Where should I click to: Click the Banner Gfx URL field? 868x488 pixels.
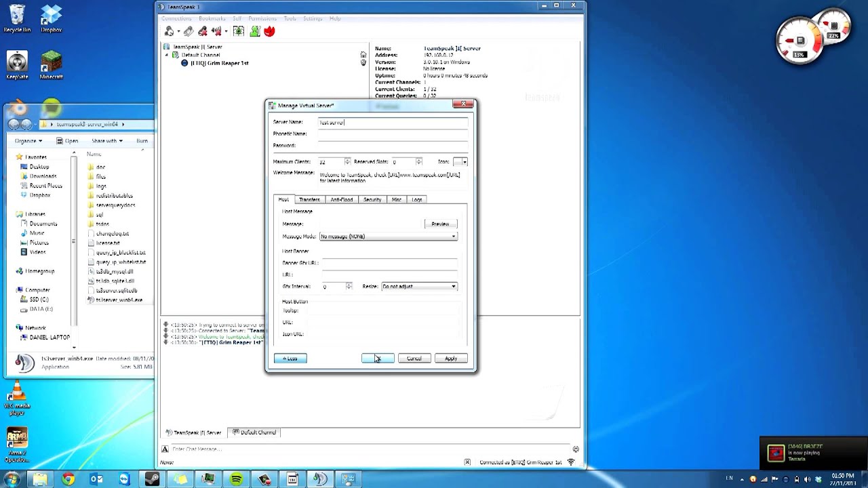pyautogui.click(x=390, y=263)
